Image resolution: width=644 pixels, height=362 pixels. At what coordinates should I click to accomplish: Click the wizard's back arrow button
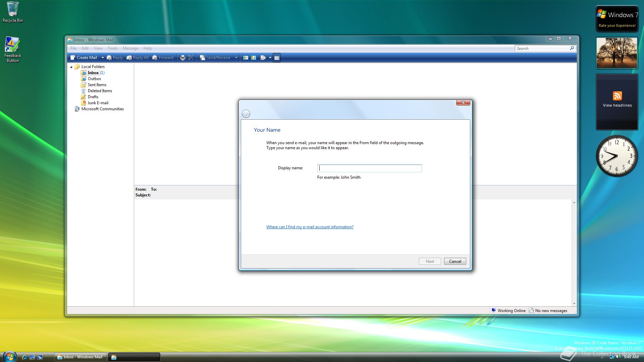[246, 114]
